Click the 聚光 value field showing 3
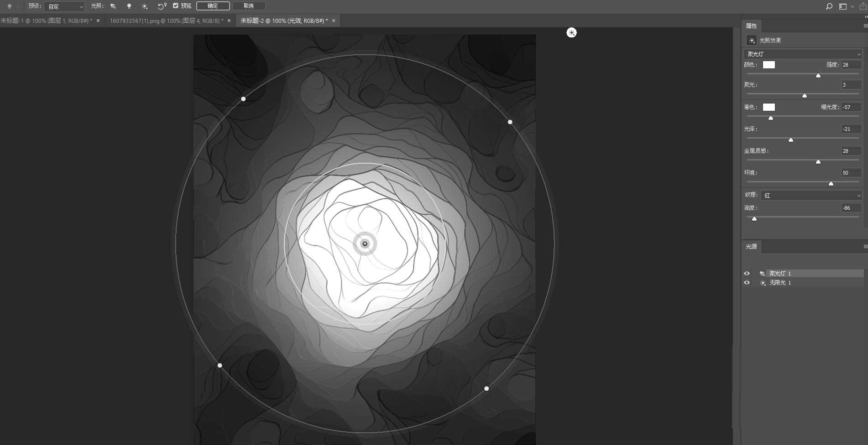 (852, 85)
